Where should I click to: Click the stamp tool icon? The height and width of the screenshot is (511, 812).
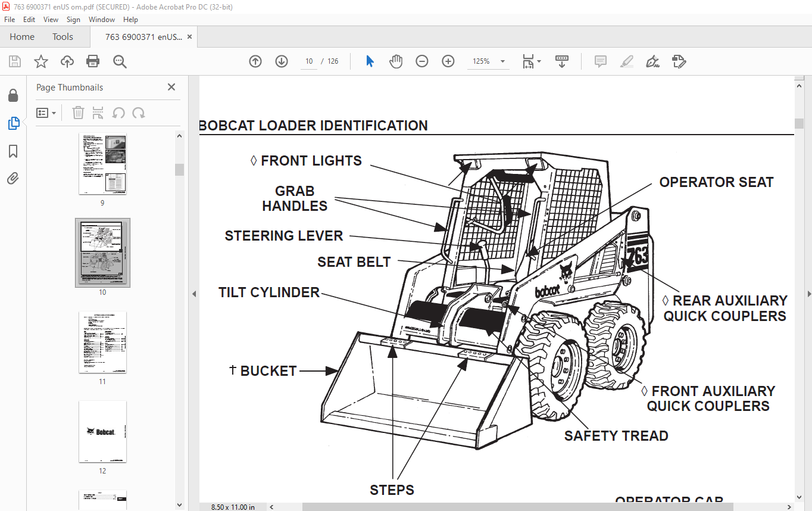tap(679, 61)
